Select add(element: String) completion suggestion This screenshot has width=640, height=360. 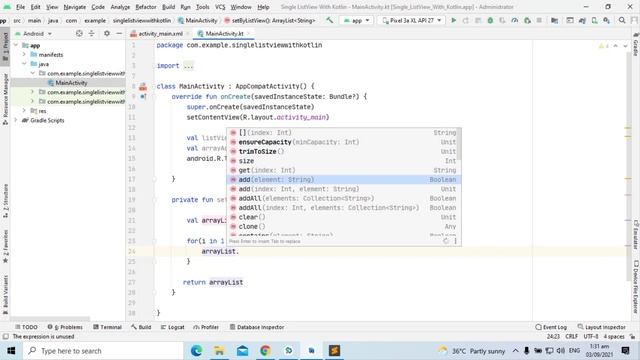click(x=343, y=180)
